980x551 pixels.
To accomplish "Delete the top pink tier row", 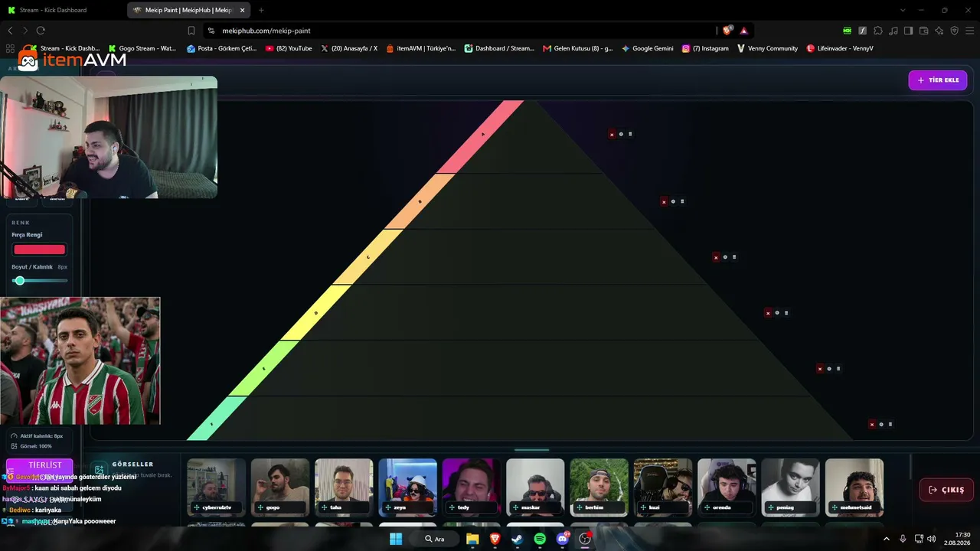I will [x=612, y=135].
